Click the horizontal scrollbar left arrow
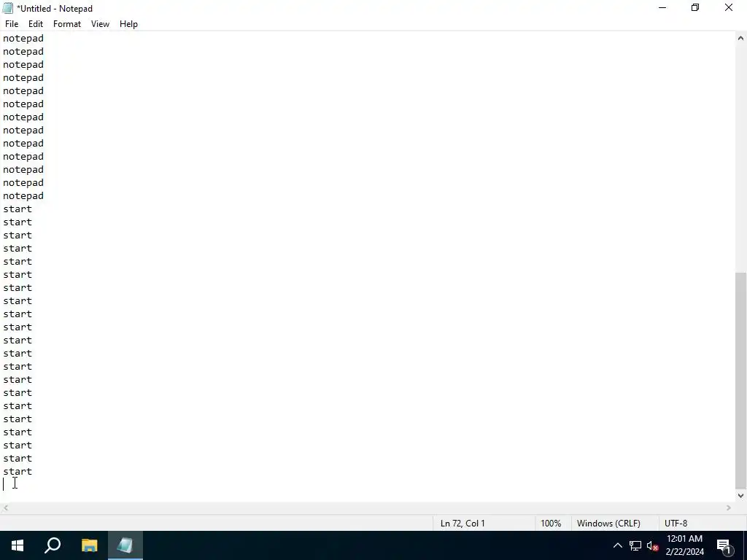Screen dimensions: 747x560 pyautogui.click(x=6, y=508)
